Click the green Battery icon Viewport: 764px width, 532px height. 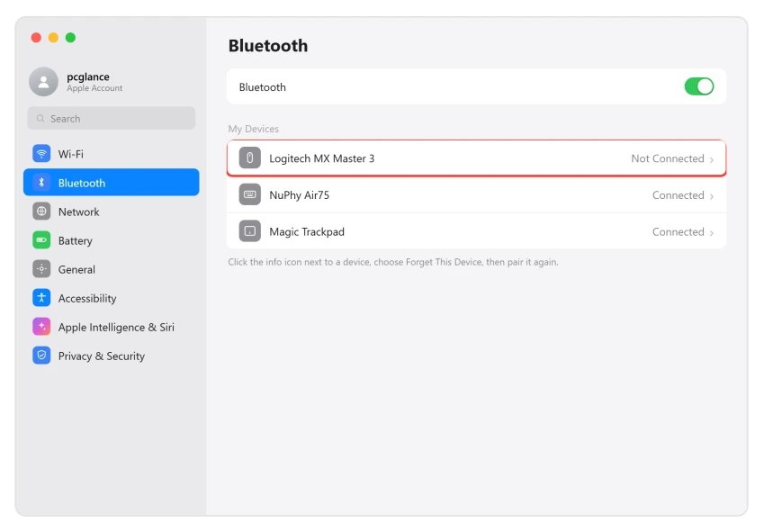tap(41, 240)
